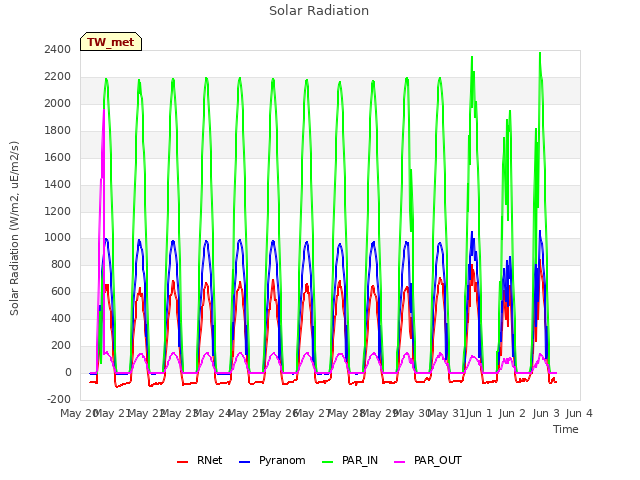Viewport: 640px width, 480px height.
Task: Click the Jun 3 x-axis date label
Action: pyautogui.click(x=546, y=413)
